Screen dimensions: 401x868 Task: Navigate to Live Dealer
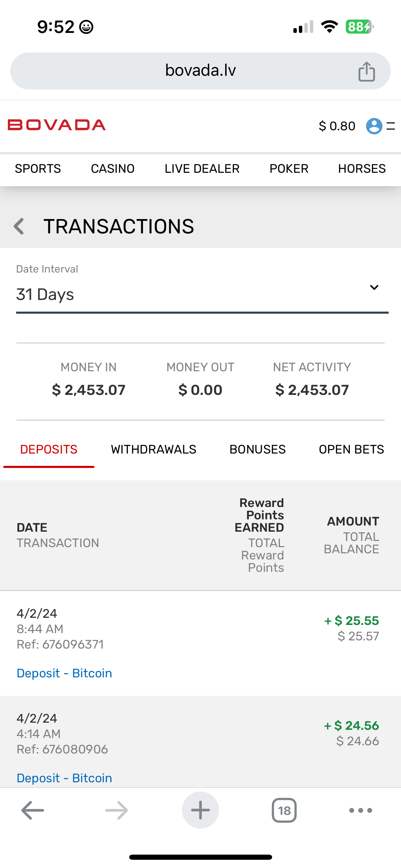(202, 169)
